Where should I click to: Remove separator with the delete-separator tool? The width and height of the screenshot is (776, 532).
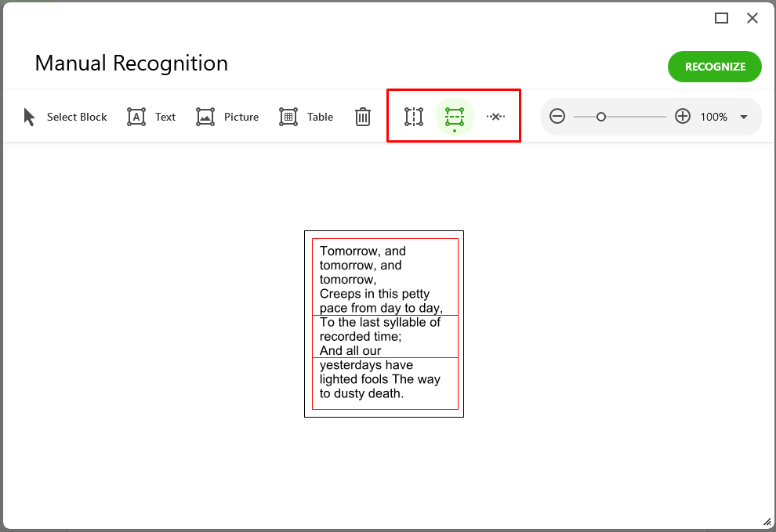[x=495, y=117]
